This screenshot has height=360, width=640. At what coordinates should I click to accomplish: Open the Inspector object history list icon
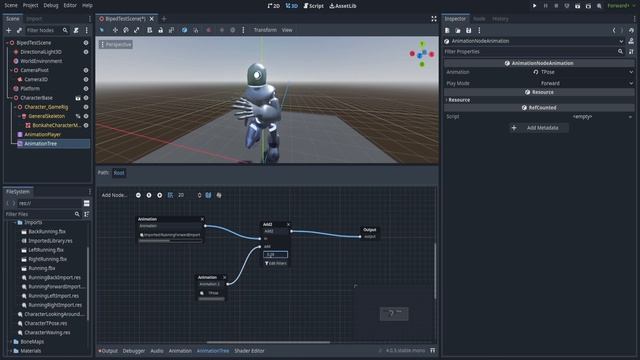tap(631, 30)
